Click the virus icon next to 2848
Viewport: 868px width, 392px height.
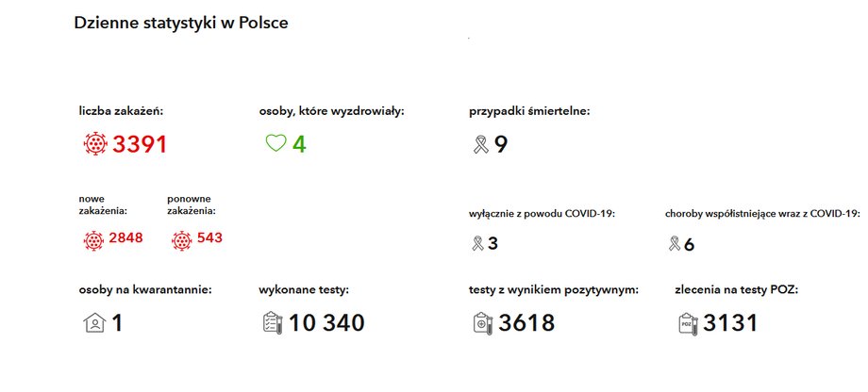93,241
